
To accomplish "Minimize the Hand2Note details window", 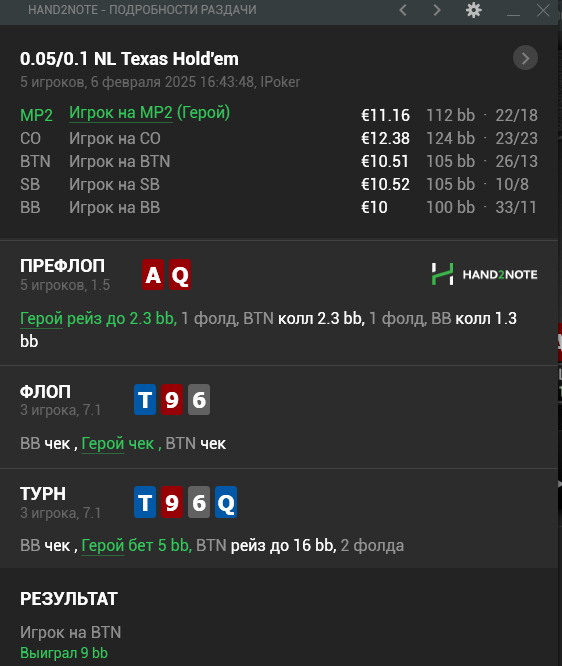I will [513, 11].
